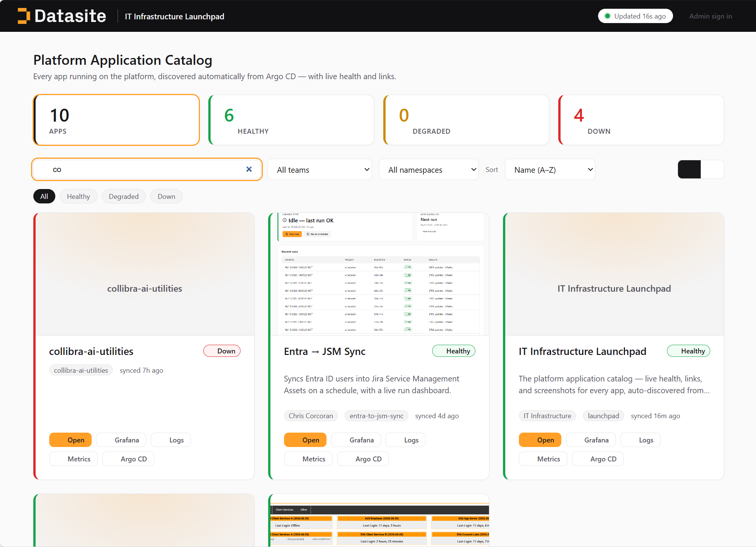
Task: Click the platform application catalog description text
Action: tap(614, 384)
